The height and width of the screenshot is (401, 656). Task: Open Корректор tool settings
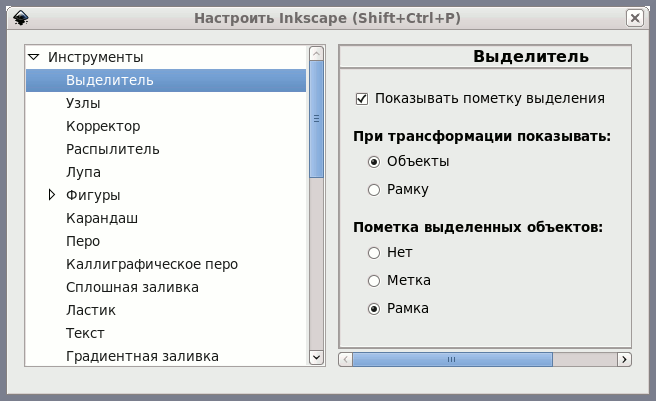[103, 126]
